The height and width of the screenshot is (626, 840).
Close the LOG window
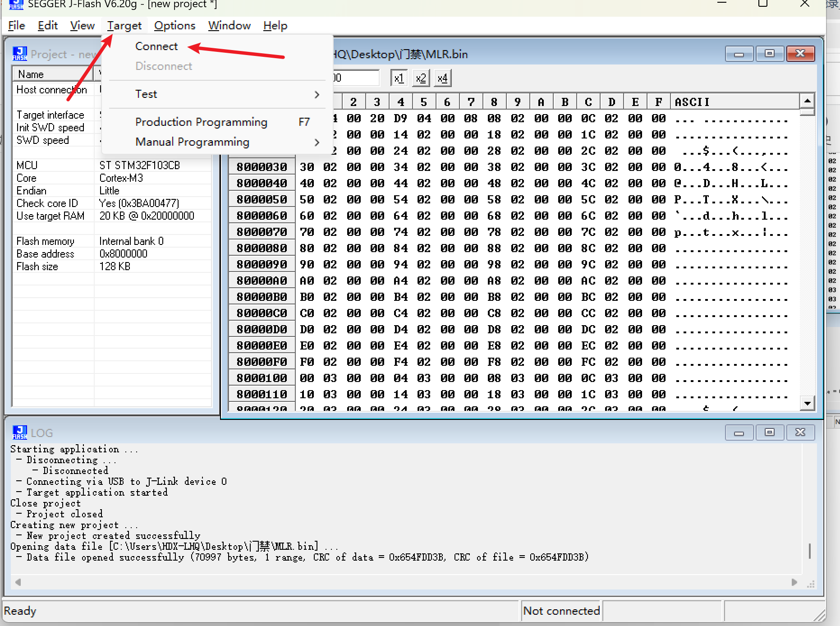click(x=800, y=433)
